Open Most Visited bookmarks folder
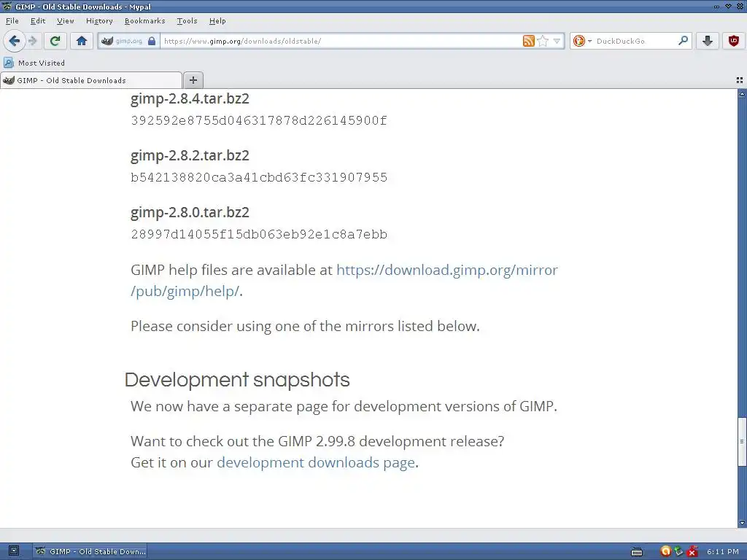Viewport: 747px width, 560px height. (x=34, y=63)
